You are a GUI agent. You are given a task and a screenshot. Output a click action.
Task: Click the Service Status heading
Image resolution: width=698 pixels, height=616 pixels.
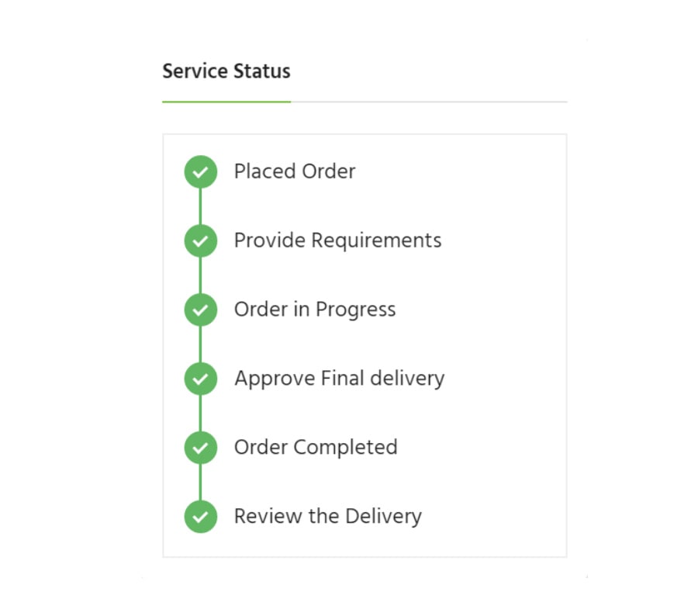tap(226, 71)
